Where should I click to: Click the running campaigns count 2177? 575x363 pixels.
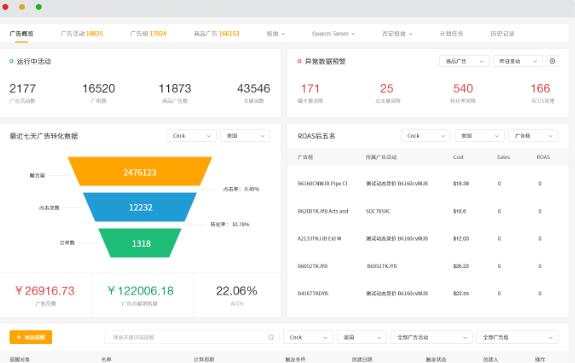click(22, 88)
